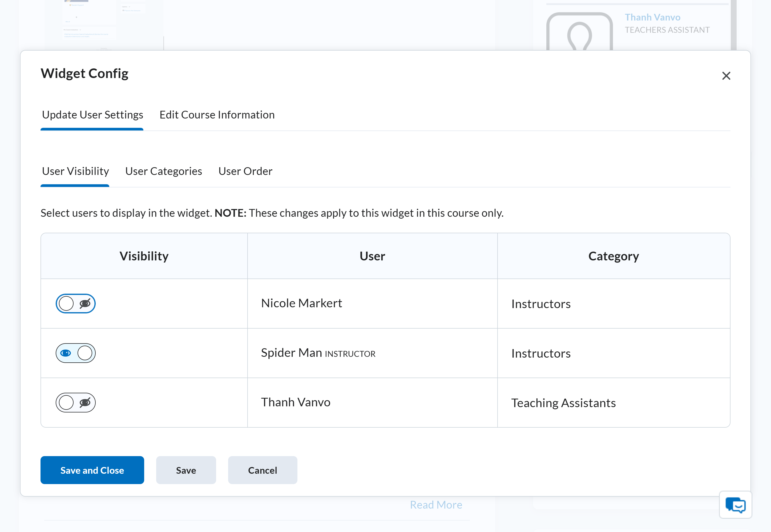Click Instructors category for Nicole Markert

613,303
